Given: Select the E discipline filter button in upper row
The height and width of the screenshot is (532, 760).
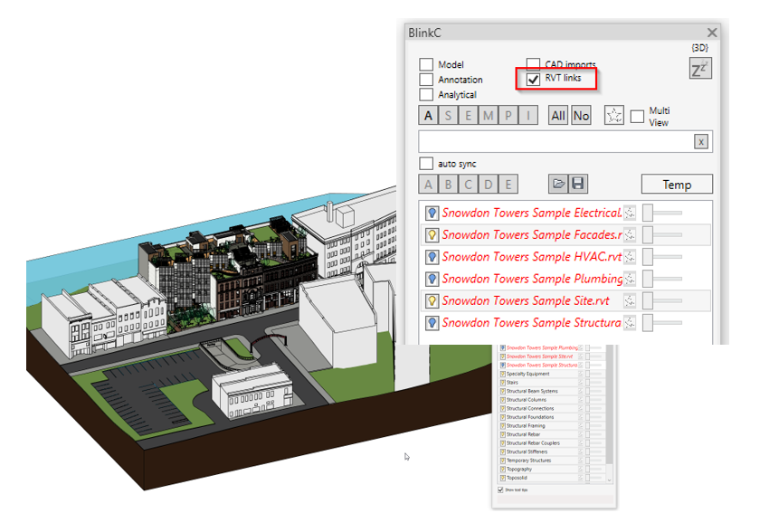Looking at the screenshot, I should (469, 116).
